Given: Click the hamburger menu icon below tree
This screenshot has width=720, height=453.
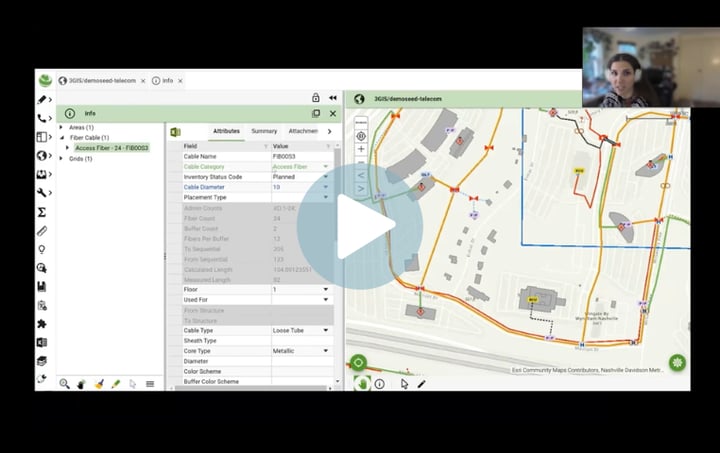Looking at the screenshot, I should coord(150,384).
